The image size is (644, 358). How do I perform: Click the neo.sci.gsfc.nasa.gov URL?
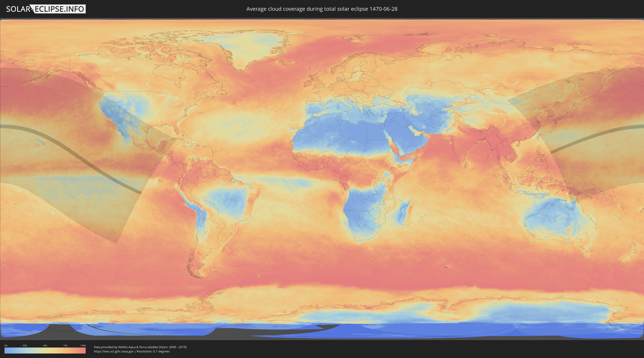point(113,351)
